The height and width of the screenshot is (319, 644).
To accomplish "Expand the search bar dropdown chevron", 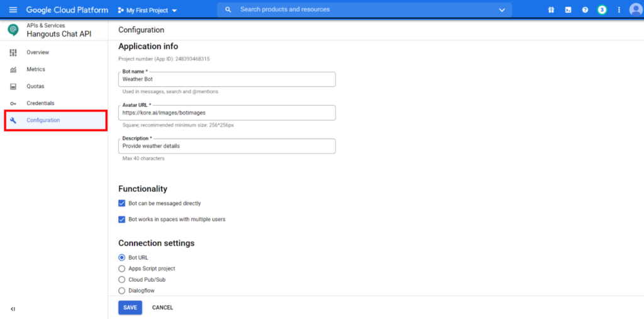I will (502, 10).
